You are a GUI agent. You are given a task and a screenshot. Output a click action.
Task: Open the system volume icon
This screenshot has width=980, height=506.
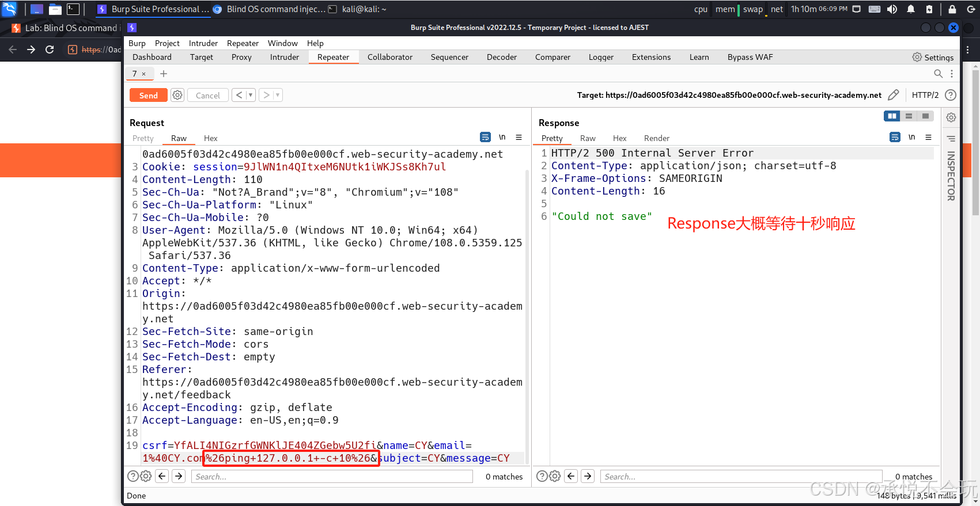892,9
